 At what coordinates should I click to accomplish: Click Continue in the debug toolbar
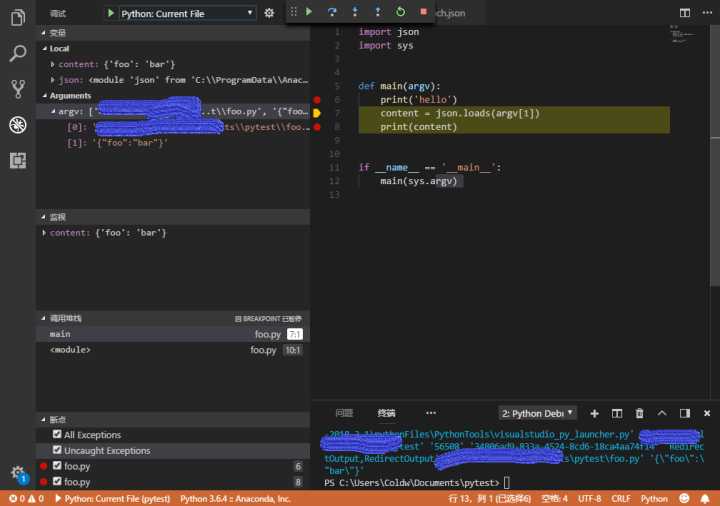pyautogui.click(x=309, y=12)
